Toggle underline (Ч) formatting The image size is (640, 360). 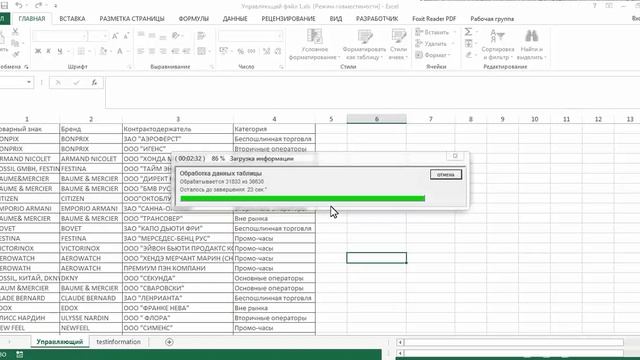tap(60, 51)
